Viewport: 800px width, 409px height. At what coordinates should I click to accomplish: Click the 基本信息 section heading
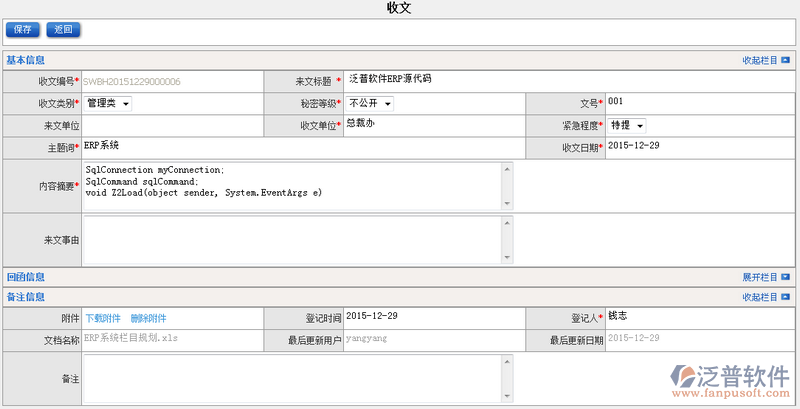pyautogui.click(x=26, y=60)
